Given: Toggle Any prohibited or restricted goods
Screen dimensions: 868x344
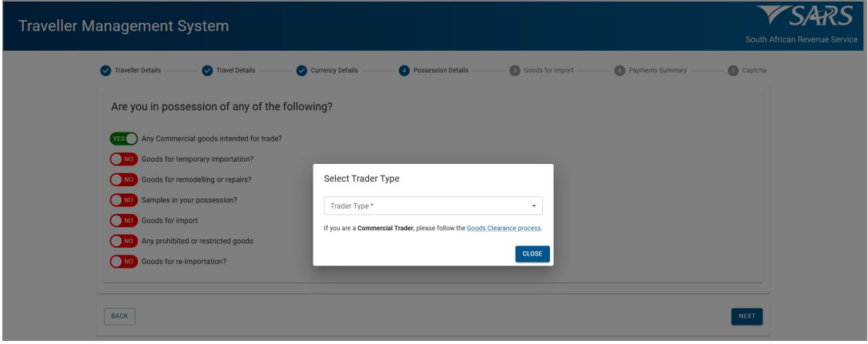Looking at the screenshot, I should [x=123, y=241].
